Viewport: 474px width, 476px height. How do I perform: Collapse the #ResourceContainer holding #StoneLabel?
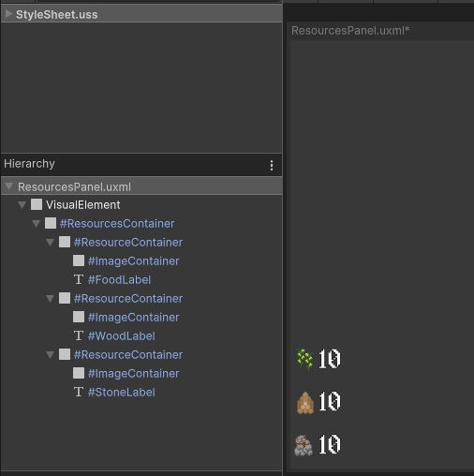pyautogui.click(x=50, y=355)
